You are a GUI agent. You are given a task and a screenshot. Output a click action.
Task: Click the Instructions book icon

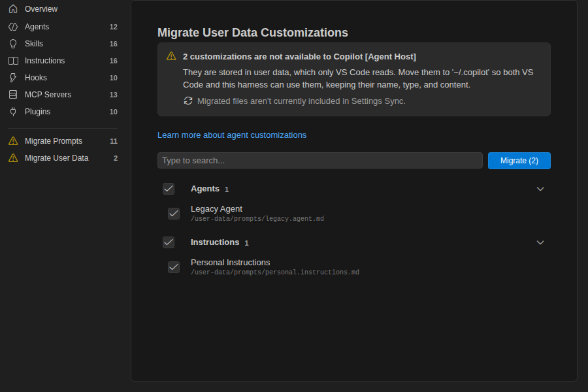tap(13, 61)
